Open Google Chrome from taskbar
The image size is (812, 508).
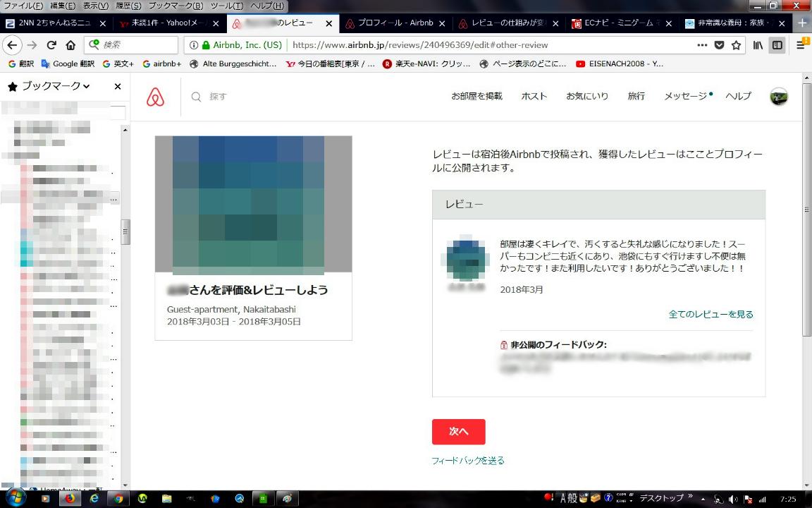click(118, 498)
